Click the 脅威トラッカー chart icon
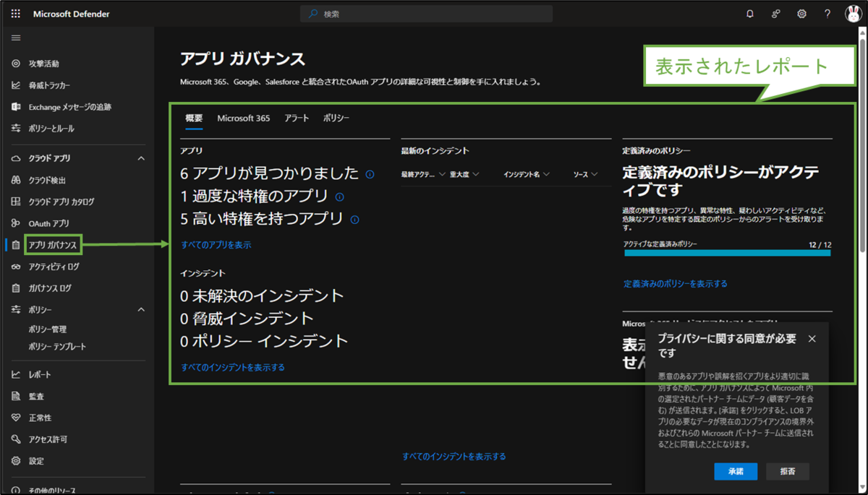 [16, 85]
